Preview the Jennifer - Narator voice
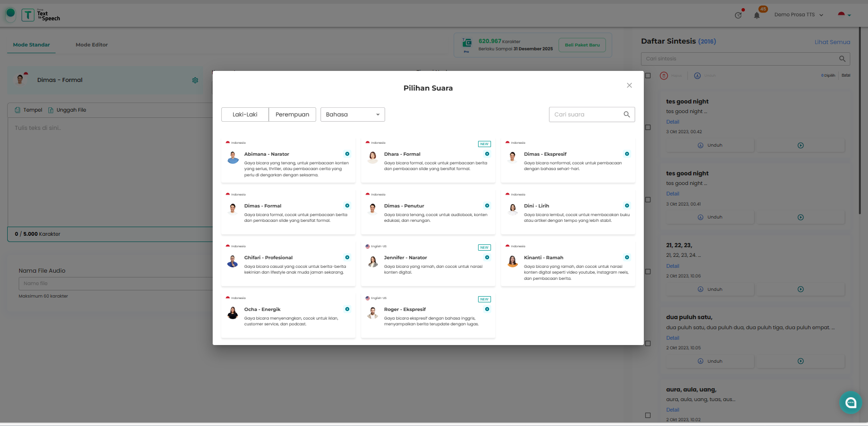The image size is (868, 426). pyautogui.click(x=487, y=257)
